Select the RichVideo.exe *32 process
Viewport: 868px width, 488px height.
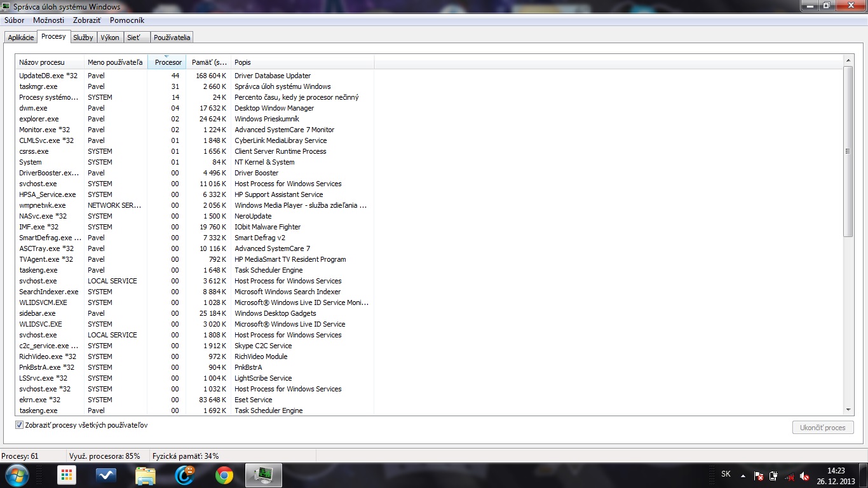(x=195, y=356)
